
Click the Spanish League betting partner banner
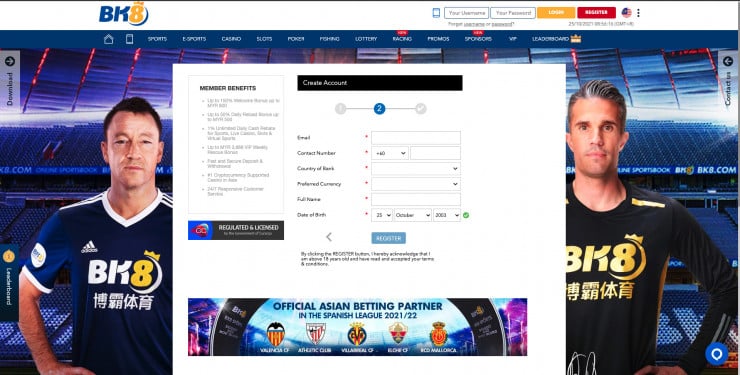357,326
